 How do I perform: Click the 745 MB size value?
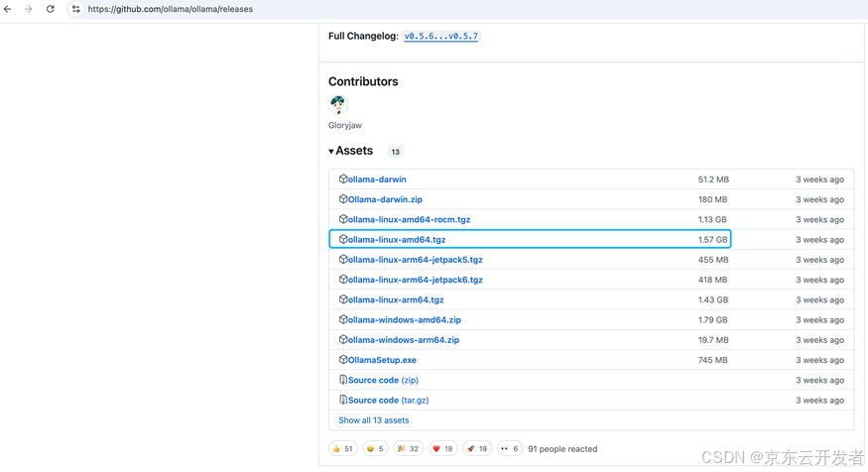tap(712, 360)
